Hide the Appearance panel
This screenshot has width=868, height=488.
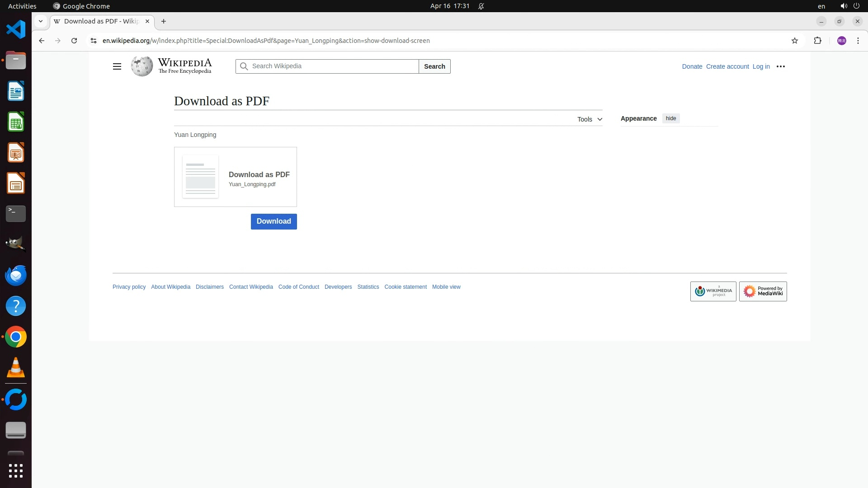click(671, 118)
